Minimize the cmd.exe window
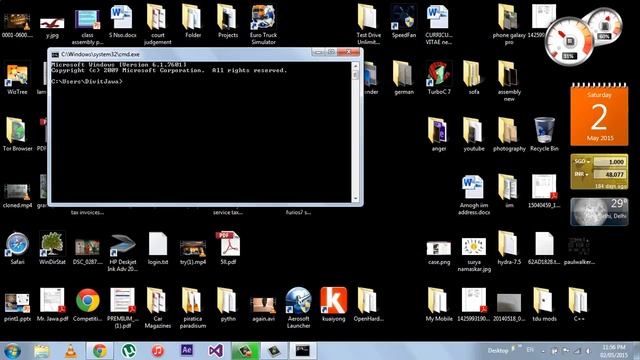This screenshot has height=360, width=640. [318, 52]
